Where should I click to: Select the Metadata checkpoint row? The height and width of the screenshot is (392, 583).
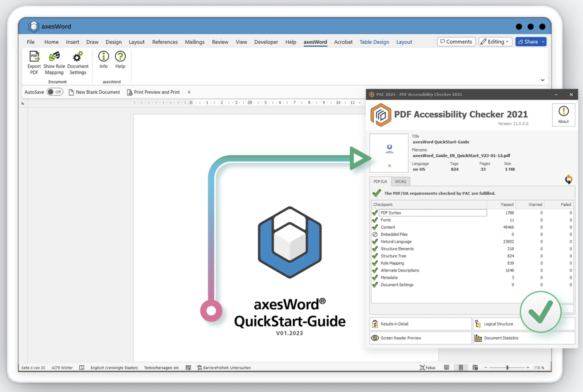(x=472, y=277)
